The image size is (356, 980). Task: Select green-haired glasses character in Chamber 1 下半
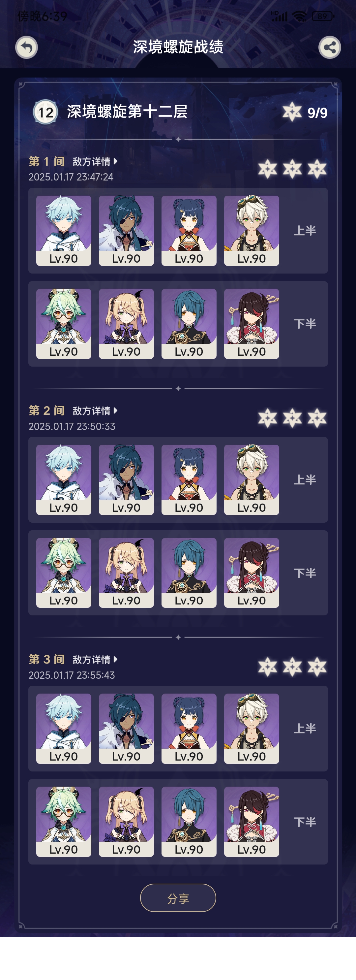coord(63,324)
